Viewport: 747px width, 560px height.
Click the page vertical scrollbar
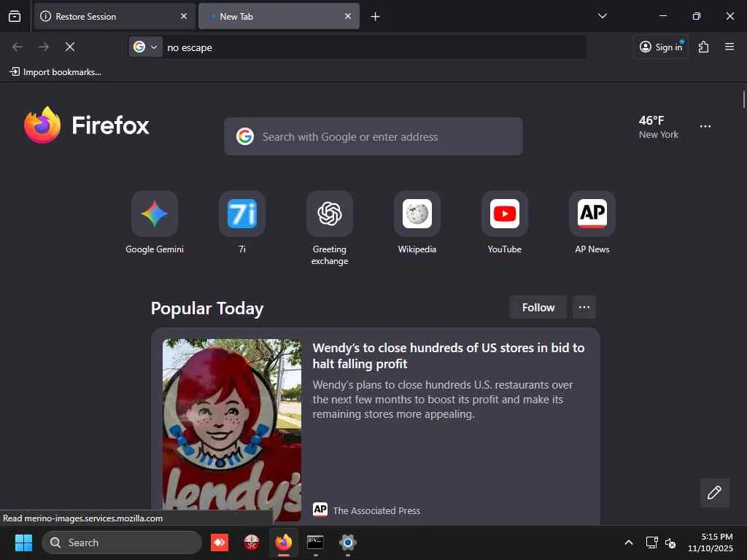tap(743, 99)
